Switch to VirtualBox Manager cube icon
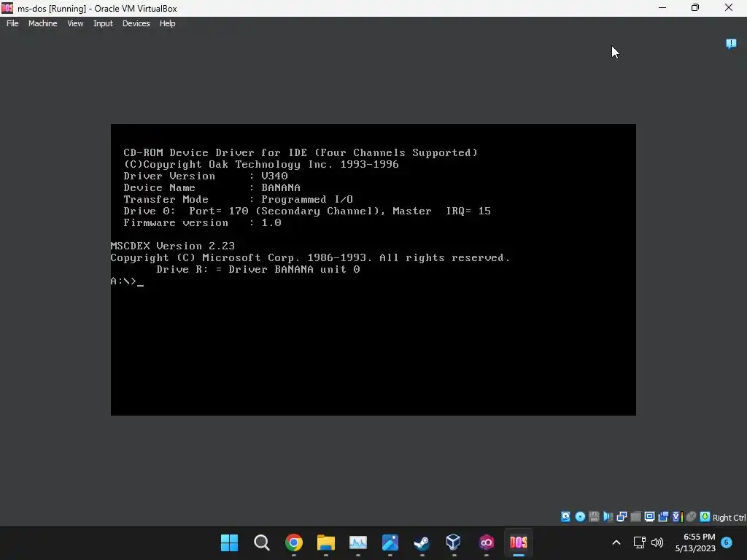 pyautogui.click(x=454, y=542)
